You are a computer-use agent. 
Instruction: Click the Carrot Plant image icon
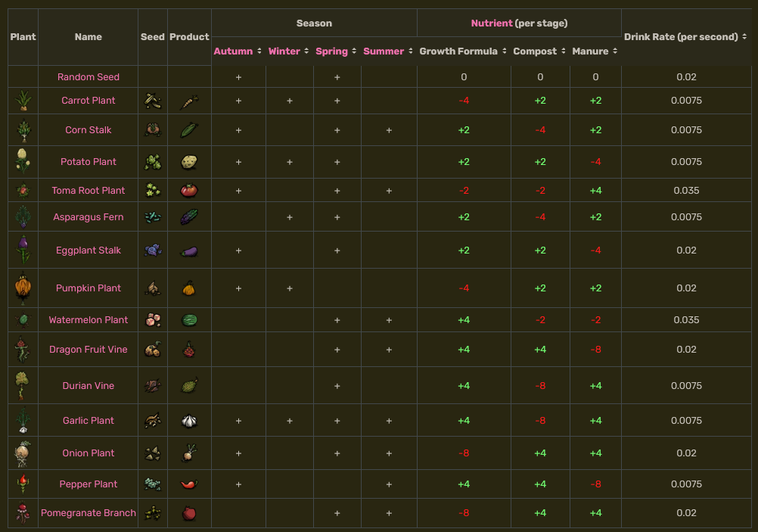pos(23,101)
